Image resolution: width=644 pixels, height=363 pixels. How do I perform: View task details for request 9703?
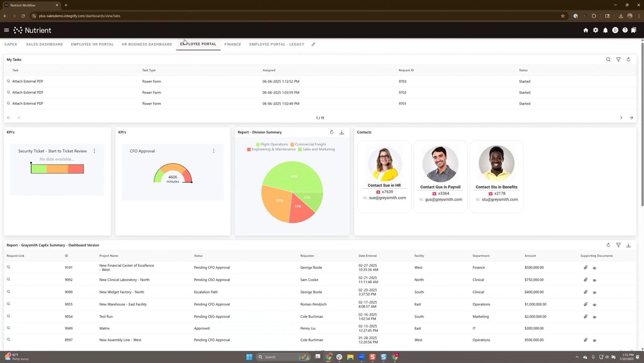pyautogui.click(x=9, y=81)
